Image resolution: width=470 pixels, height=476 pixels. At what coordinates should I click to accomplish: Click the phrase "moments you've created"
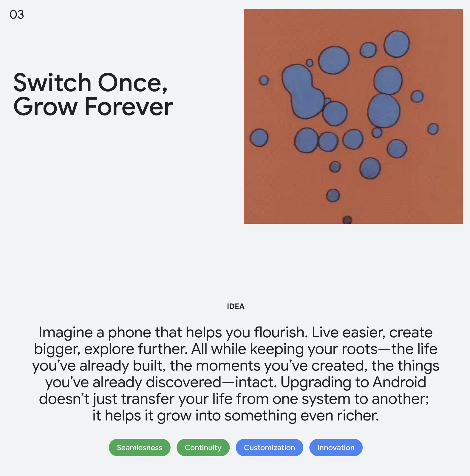click(280, 366)
